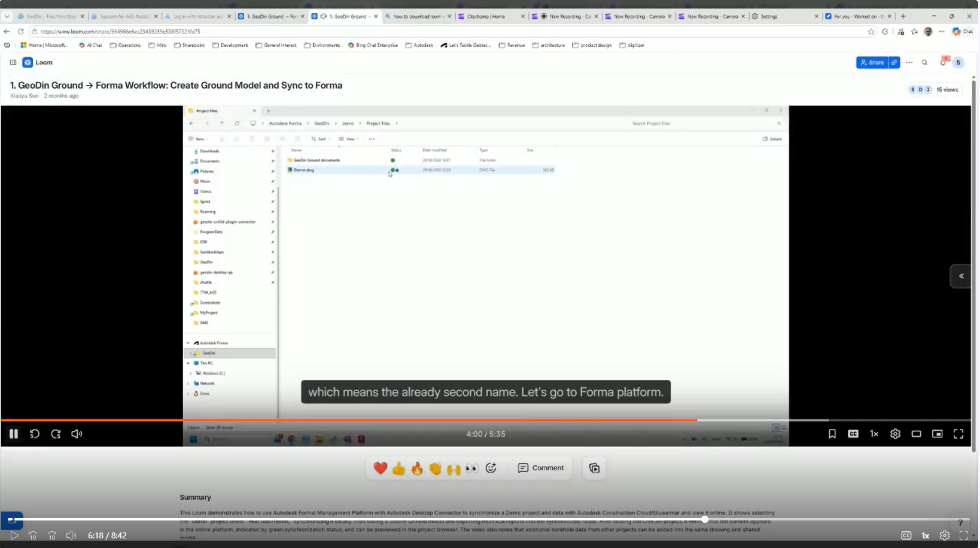Click the Comment button

pyautogui.click(x=541, y=468)
